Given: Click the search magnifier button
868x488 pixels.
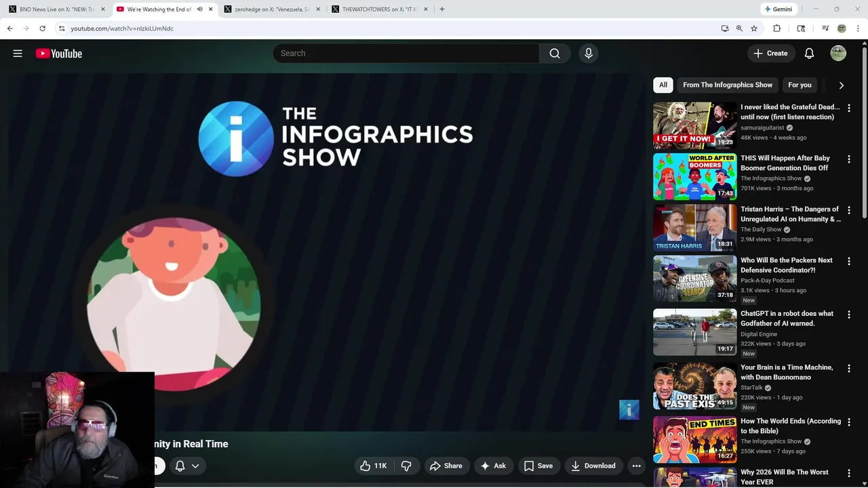Looking at the screenshot, I should [x=555, y=54].
